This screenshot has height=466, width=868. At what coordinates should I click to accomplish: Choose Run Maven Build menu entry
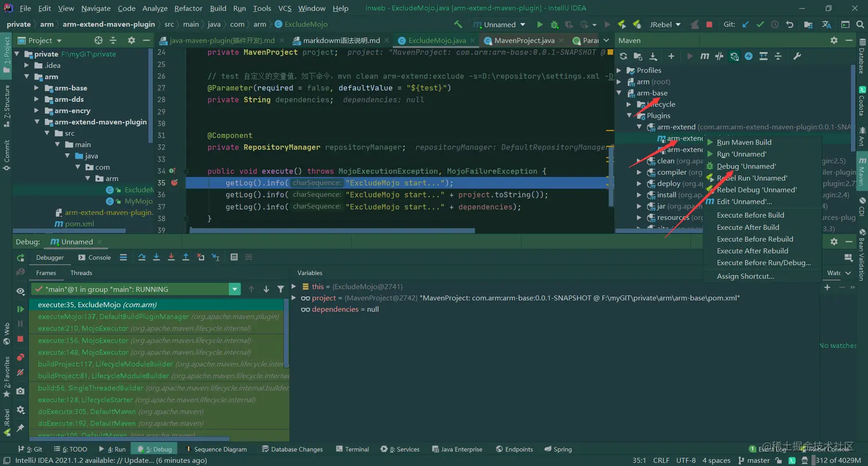click(x=762, y=142)
